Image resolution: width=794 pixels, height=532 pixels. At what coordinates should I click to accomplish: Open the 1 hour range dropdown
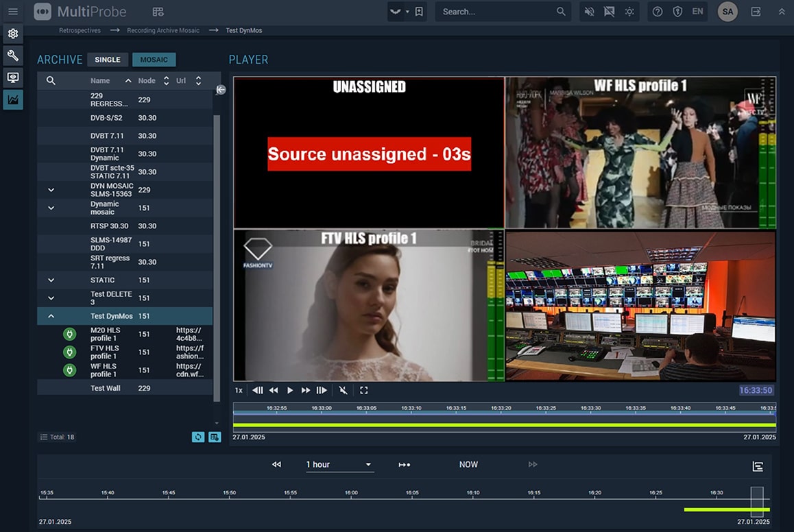pos(339,465)
